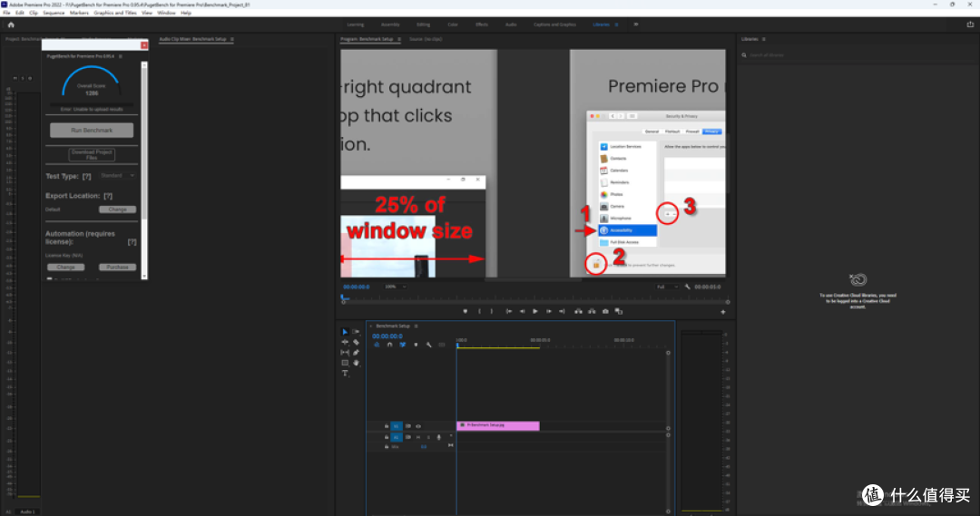The image size is (980, 516).
Task: Switch to Captions and Graphics workspace
Action: [554, 24]
